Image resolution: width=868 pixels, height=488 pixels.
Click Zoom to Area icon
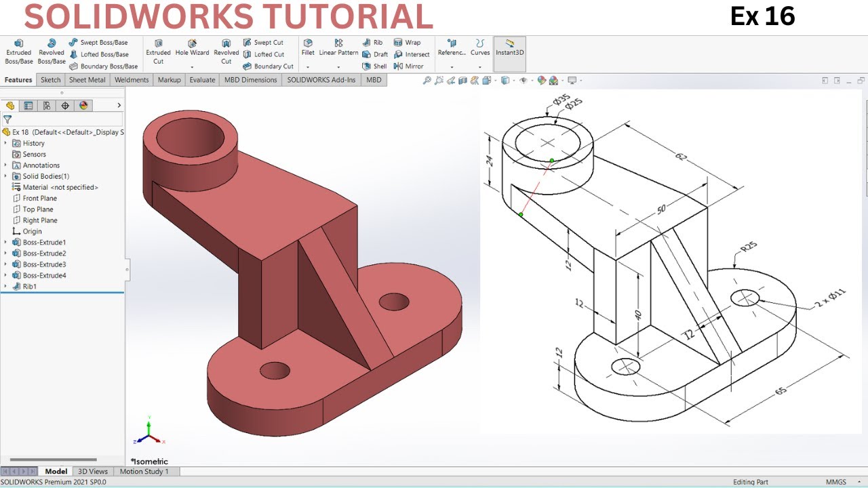coord(439,80)
